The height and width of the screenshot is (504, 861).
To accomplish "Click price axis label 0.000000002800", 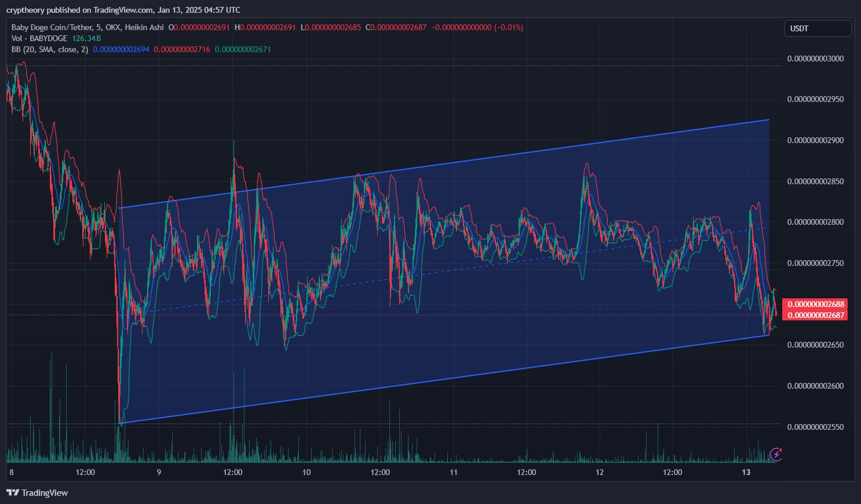I will [815, 222].
